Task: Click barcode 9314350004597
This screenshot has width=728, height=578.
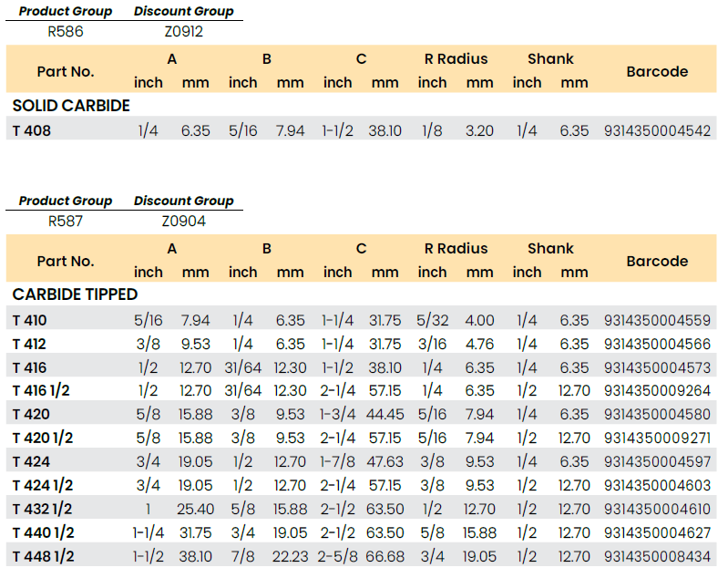Action: 656,461
